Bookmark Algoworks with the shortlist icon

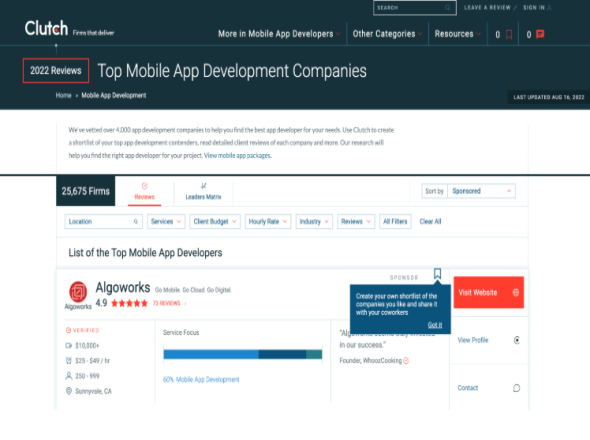(437, 273)
